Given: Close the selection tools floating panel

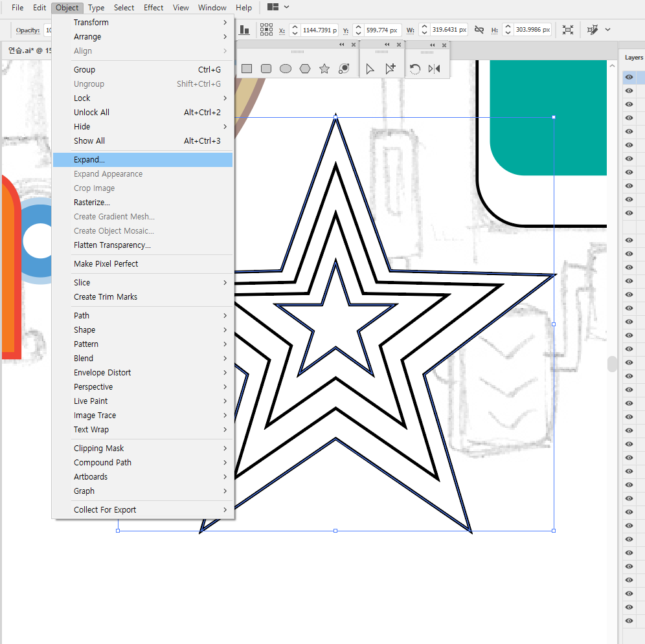Looking at the screenshot, I should [x=399, y=45].
